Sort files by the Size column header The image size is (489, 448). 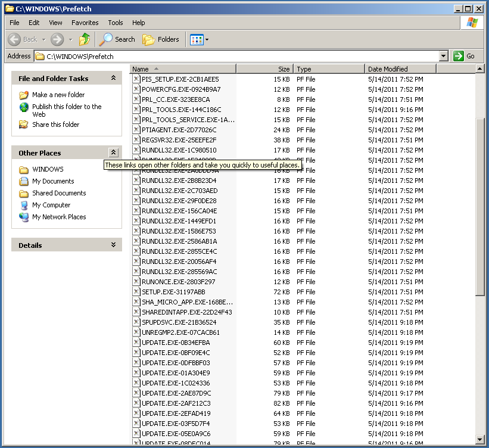(x=265, y=69)
